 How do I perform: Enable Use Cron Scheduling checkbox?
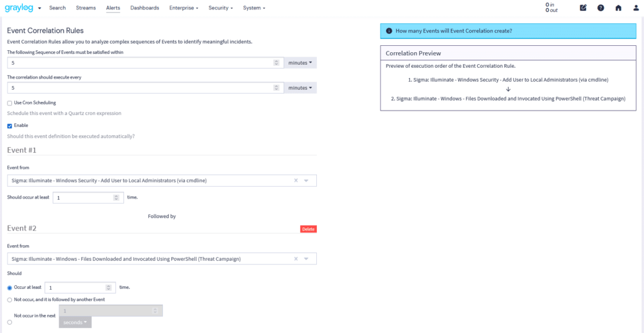point(9,103)
